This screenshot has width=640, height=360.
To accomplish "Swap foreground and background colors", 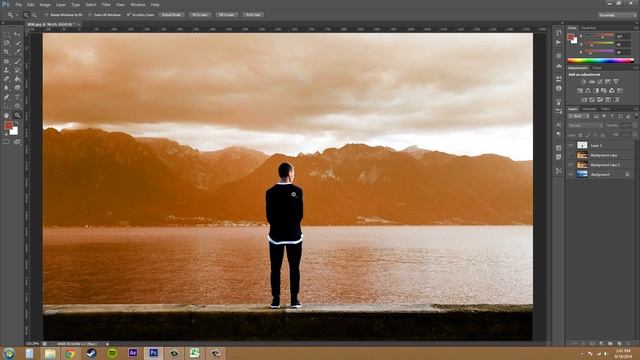I will pos(17,122).
